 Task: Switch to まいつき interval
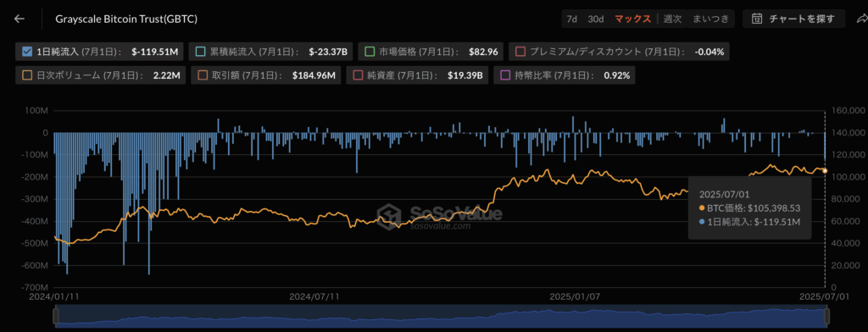(711, 19)
